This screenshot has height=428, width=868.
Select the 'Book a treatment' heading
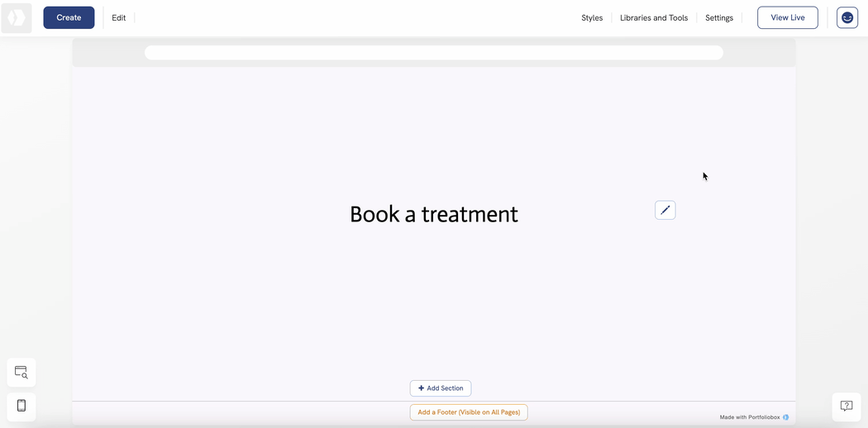click(433, 214)
